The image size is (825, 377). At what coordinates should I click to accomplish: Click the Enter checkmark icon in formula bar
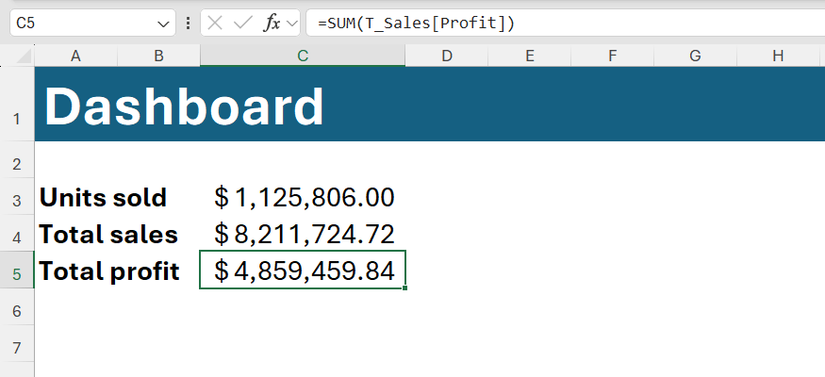click(243, 24)
